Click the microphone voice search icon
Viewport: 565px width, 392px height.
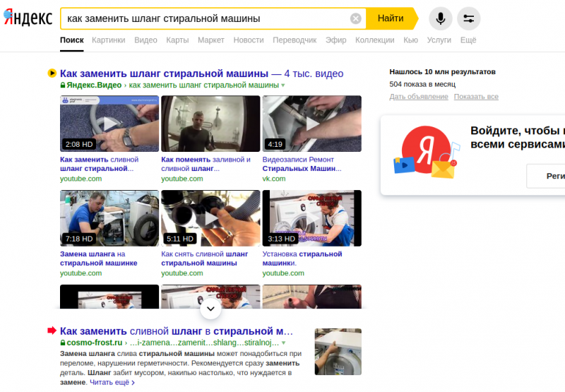pos(440,18)
